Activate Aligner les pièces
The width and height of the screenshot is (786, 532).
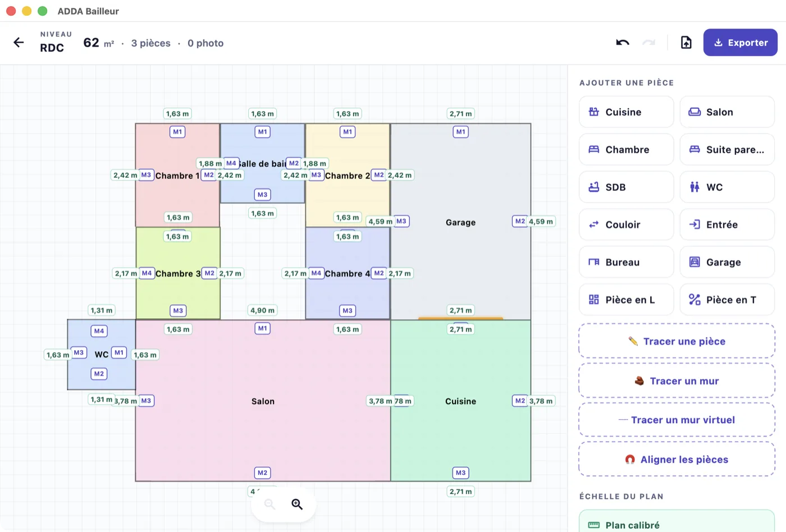677,460
